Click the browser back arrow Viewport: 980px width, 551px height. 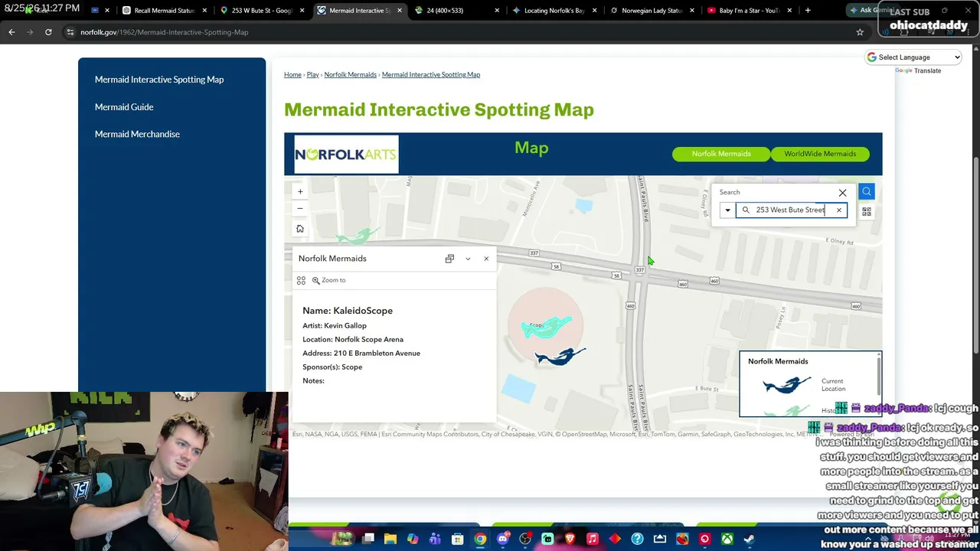[11, 32]
